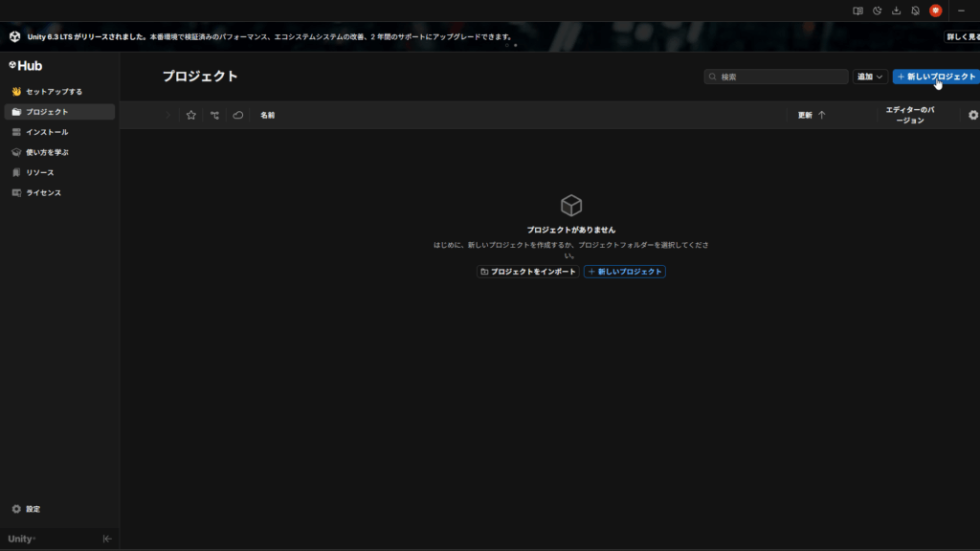This screenshot has height=551, width=980.
Task: Open the muted notifications bell icon
Action: (x=915, y=11)
